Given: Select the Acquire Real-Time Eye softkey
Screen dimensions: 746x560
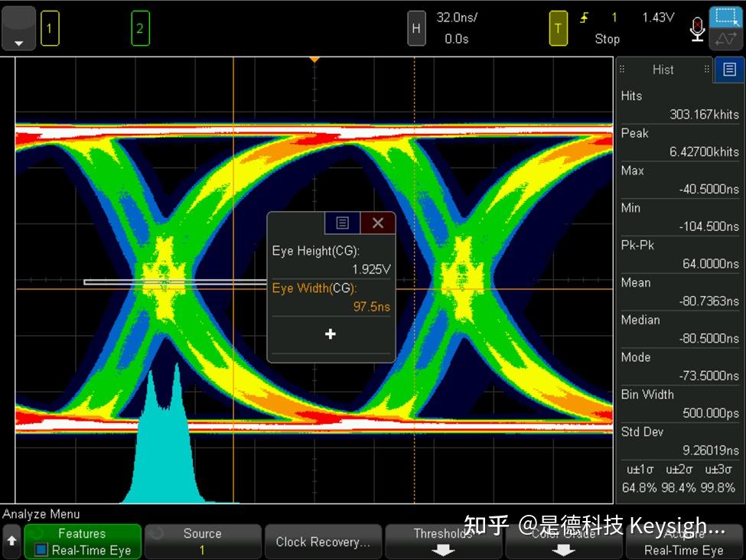Looking at the screenshot, I should click(x=684, y=542).
